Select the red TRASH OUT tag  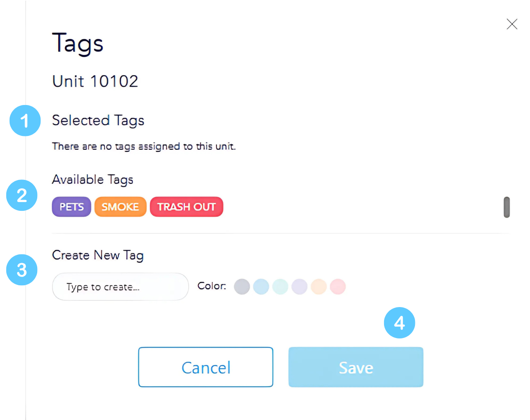pyautogui.click(x=187, y=207)
